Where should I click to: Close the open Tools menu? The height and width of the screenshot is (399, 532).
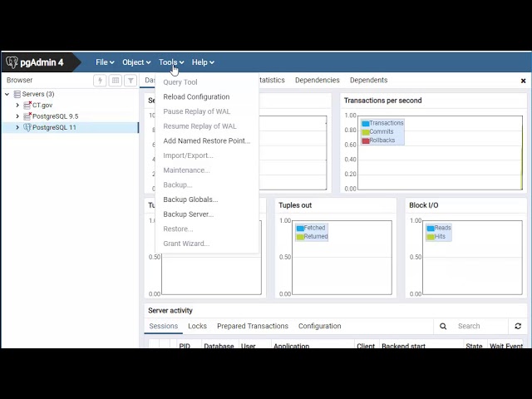click(x=171, y=62)
